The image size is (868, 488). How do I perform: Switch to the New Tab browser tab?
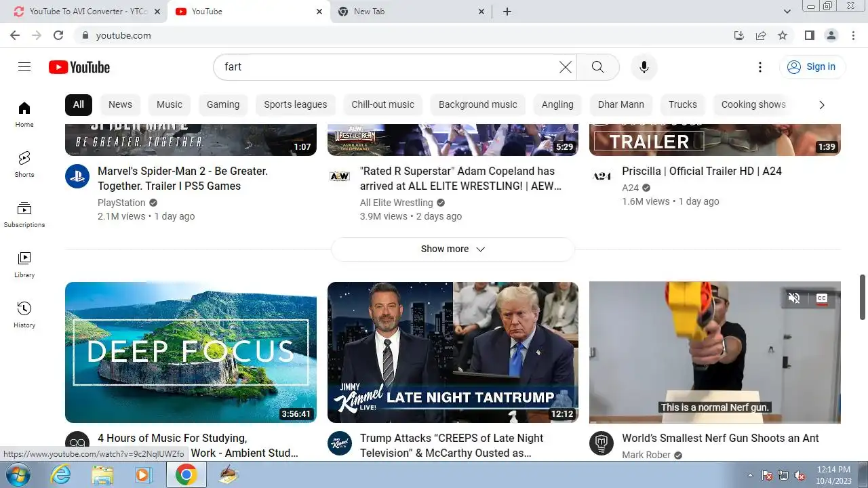click(412, 12)
